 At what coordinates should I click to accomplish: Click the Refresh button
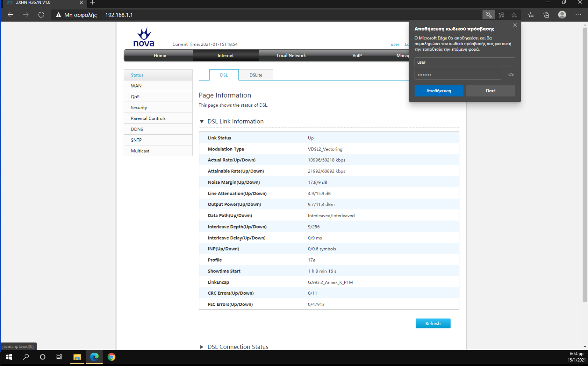click(x=433, y=323)
